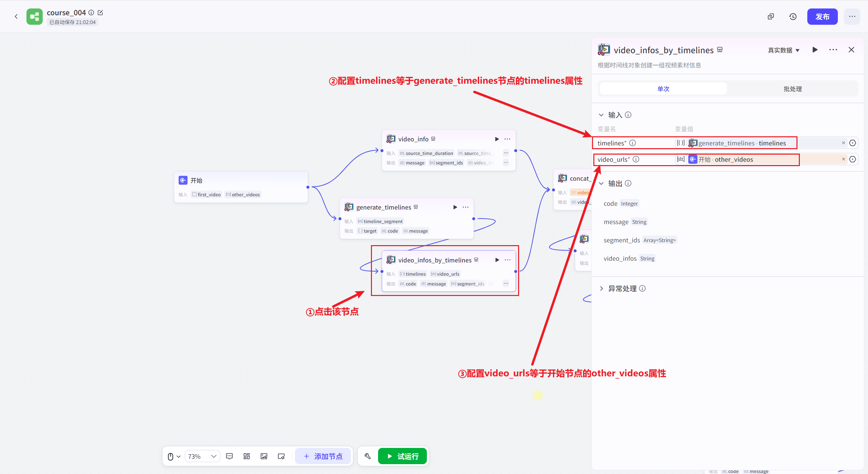Clear the timelines variable value
This screenshot has width=868, height=474.
coord(843,143)
